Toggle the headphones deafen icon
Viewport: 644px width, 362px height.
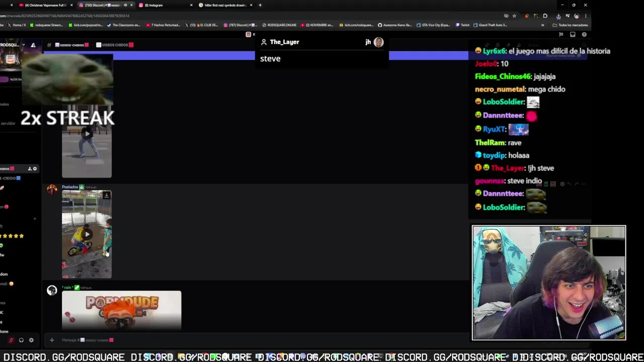click(21, 340)
